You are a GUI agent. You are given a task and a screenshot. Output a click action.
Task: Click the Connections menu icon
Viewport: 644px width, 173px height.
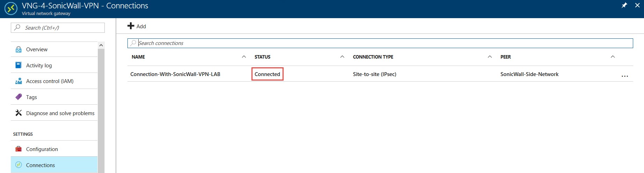[x=19, y=165]
